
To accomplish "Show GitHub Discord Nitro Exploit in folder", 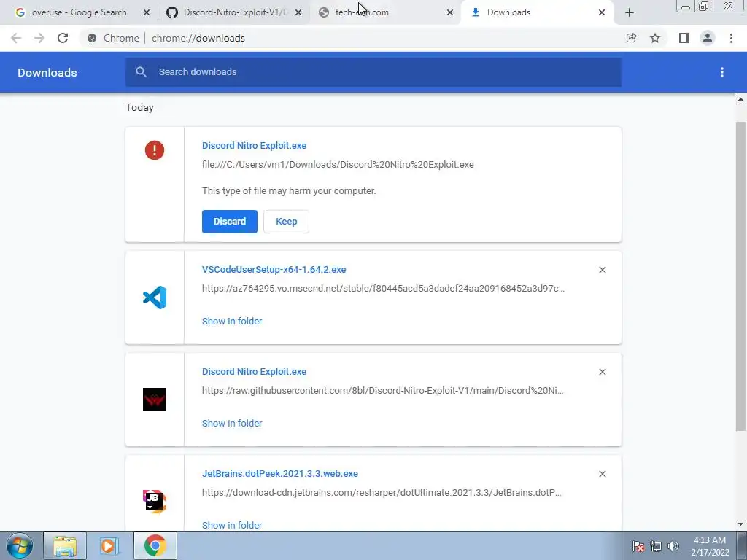I will click(232, 424).
